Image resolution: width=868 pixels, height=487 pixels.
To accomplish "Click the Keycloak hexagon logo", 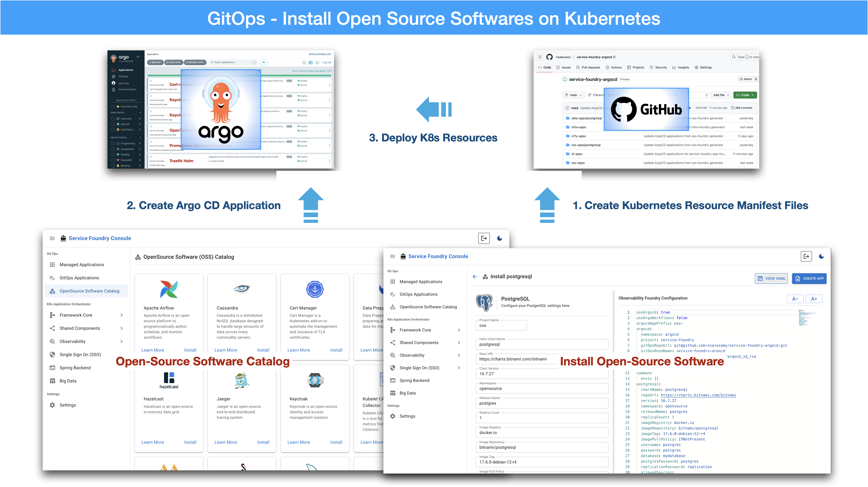I will (x=315, y=380).
